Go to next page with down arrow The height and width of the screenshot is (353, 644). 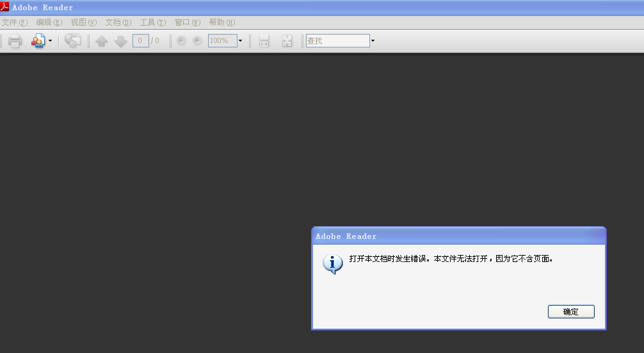tap(120, 41)
